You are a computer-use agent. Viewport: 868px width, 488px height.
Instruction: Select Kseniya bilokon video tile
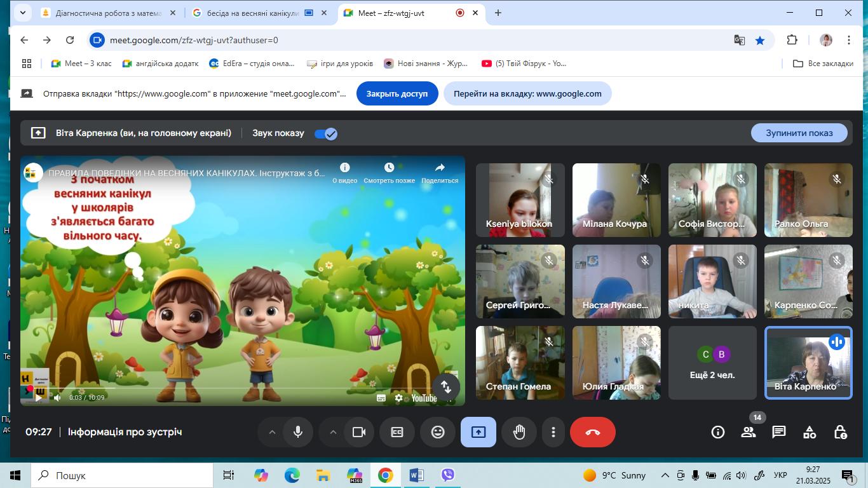520,200
